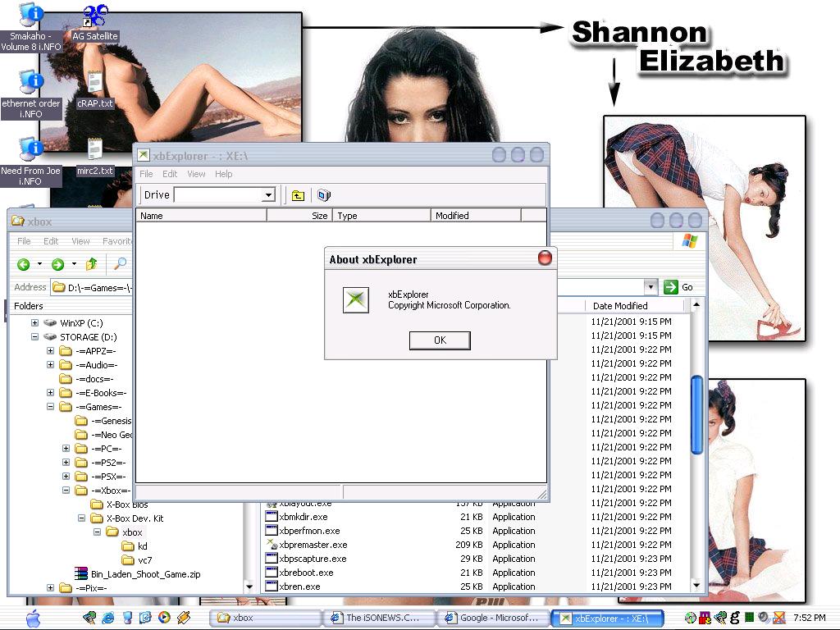Click the Search magnifier icon in the xbox window
This screenshot has width=840, height=630.
pos(120,263)
